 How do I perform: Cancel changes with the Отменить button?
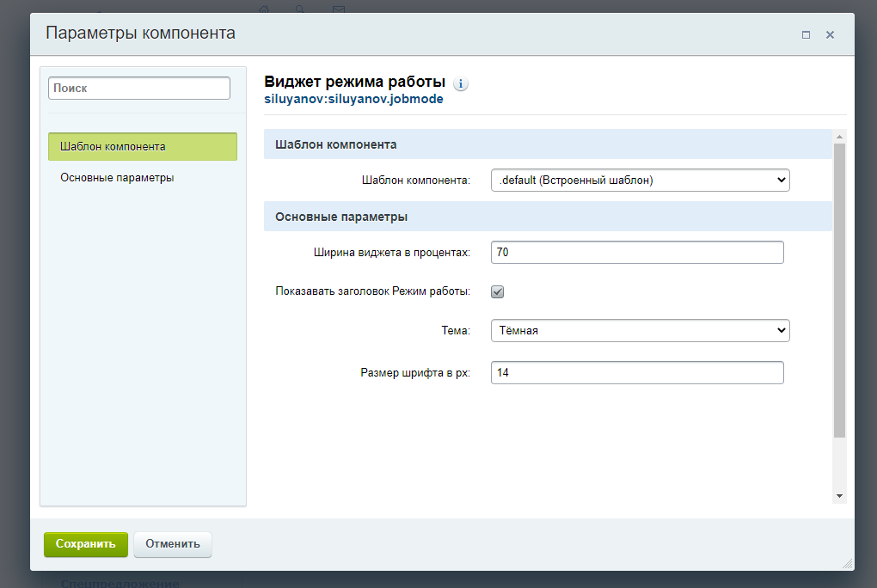tap(172, 544)
